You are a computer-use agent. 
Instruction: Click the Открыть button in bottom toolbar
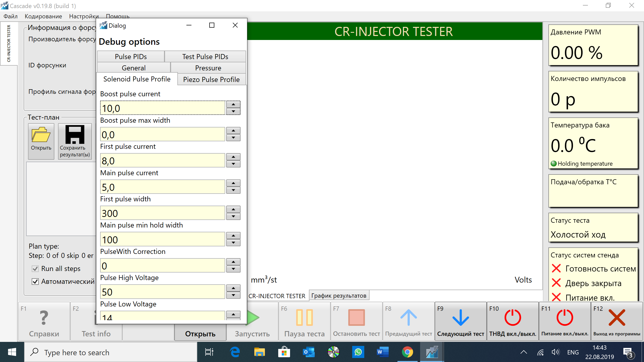pyautogui.click(x=200, y=334)
